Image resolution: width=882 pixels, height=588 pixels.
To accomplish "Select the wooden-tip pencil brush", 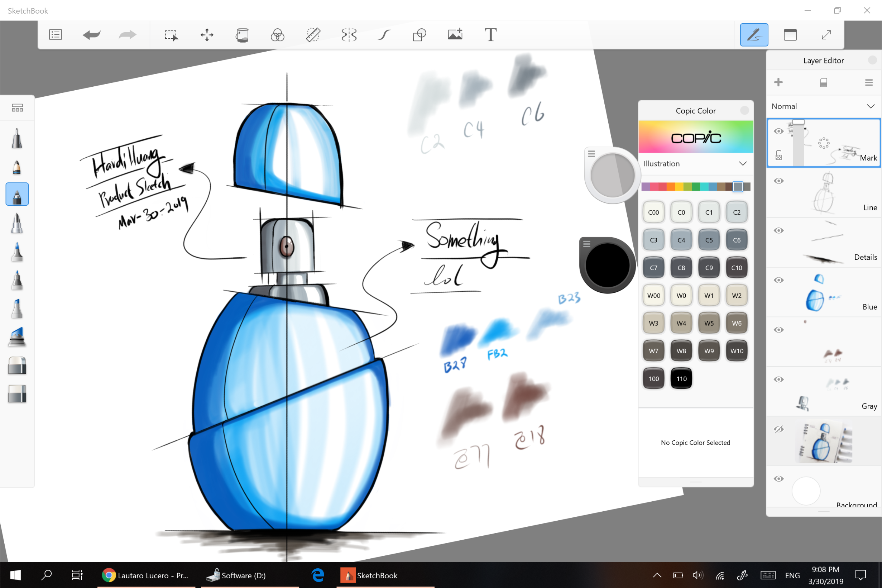I will point(17,167).
